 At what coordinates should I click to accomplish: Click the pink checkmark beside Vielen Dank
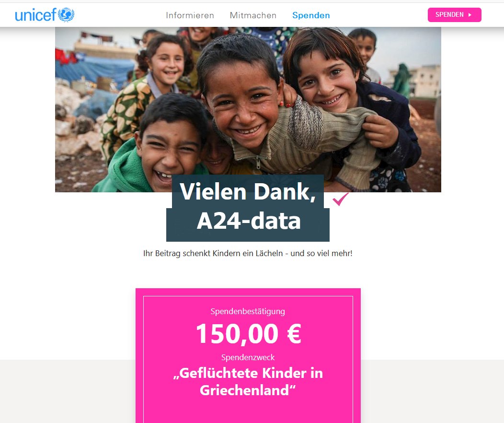click(x=341, y=199)
